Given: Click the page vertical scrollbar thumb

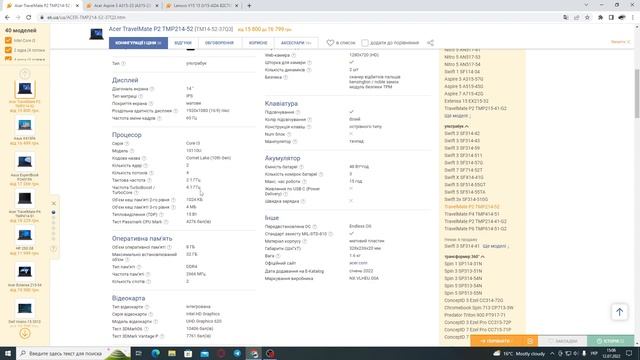Looking at the screenshot, I should point(637,93).
